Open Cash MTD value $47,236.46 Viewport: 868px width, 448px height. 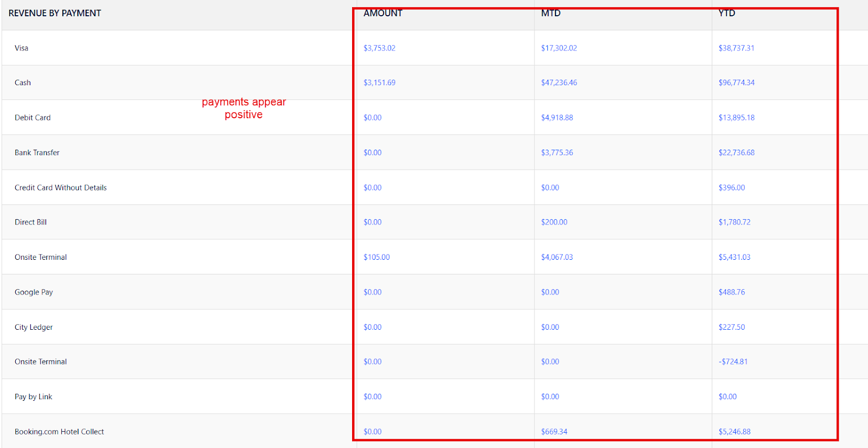coord(559,83)
